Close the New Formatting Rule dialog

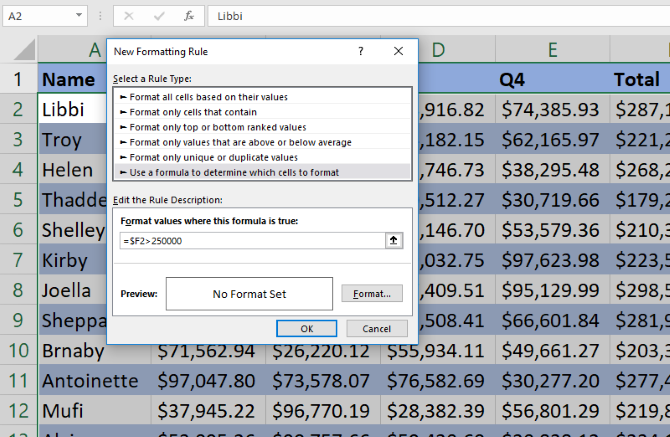tap(398, 51)
